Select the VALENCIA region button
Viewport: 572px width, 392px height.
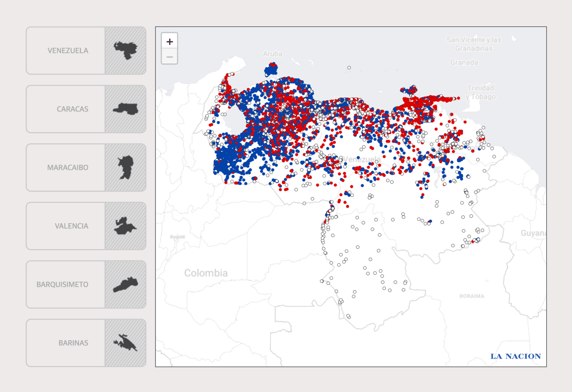86,226
